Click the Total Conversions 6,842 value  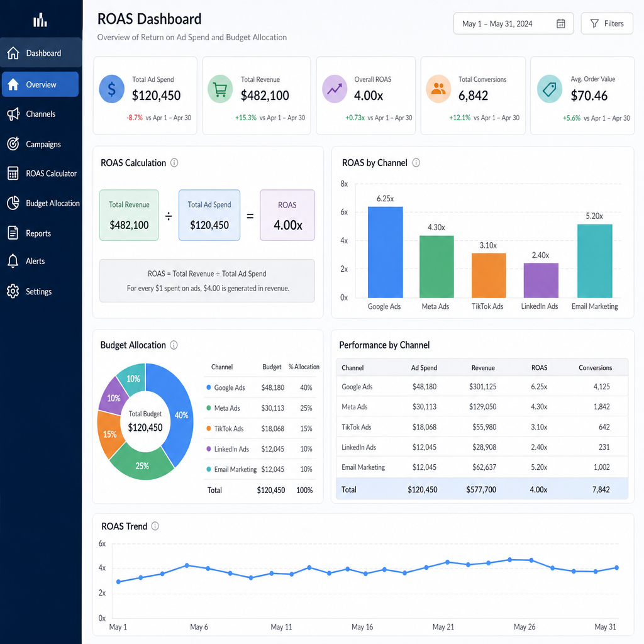click(x=473, y=96)
